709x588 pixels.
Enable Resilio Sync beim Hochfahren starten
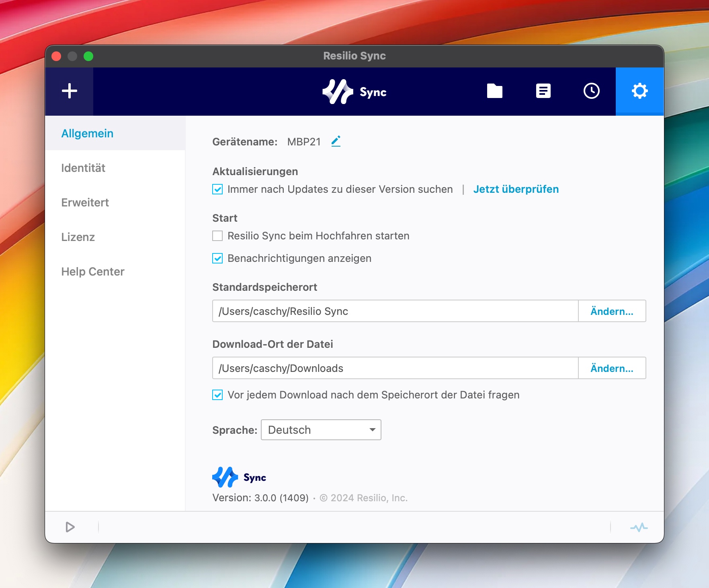pos(217,236)
